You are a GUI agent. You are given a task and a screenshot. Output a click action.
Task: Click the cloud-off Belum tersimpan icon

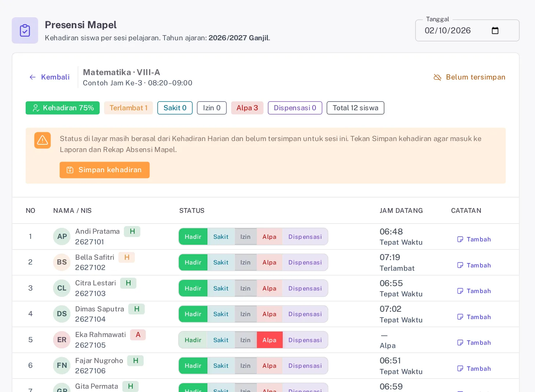click(x=437, y=77)
